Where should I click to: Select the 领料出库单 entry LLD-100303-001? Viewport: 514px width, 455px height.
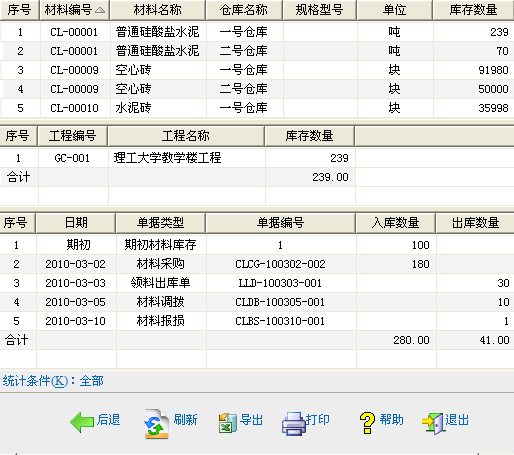[257, 283]
